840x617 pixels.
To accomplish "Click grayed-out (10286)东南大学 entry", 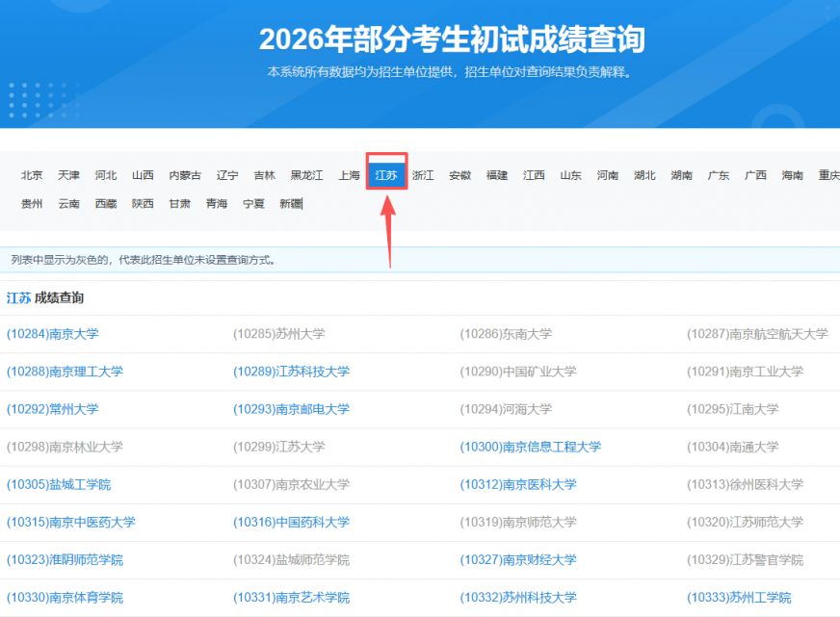I will (506, 334).
